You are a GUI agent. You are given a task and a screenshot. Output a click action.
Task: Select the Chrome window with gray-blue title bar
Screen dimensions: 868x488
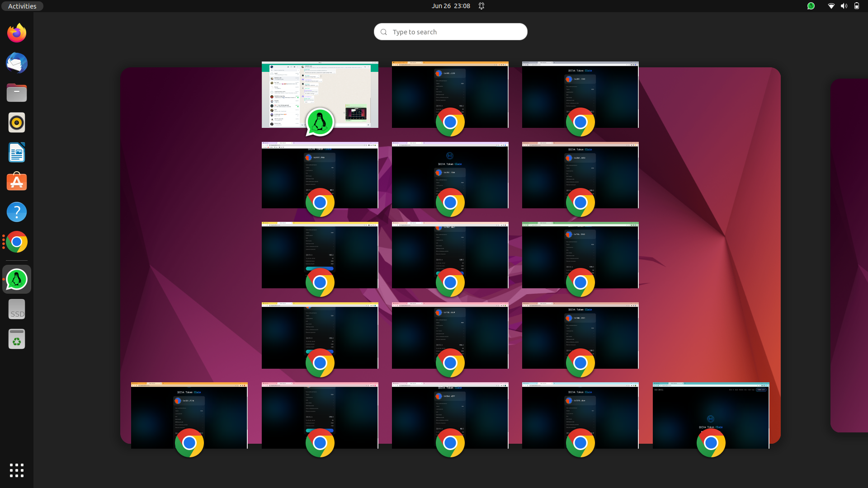pyautogui.click(x=580, y=94)
